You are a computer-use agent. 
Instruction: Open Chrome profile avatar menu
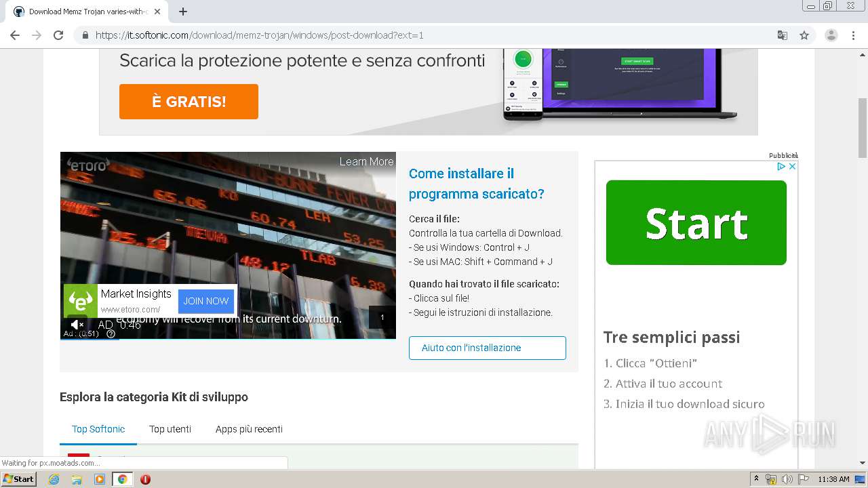point(831,35)
